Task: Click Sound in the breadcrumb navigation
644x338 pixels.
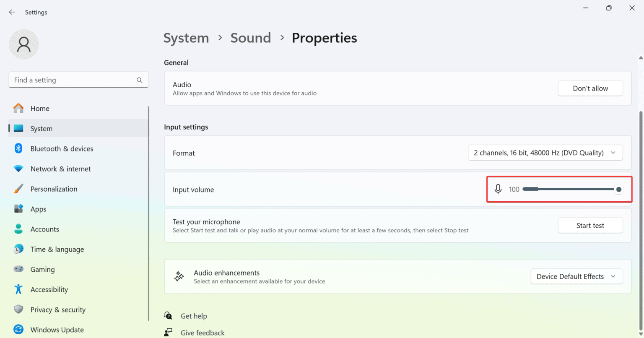Action: coord(250,38)
